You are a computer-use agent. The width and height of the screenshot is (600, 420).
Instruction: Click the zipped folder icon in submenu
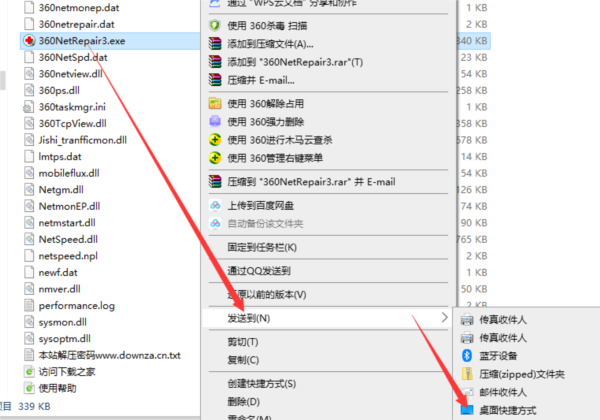click(467, 374)
